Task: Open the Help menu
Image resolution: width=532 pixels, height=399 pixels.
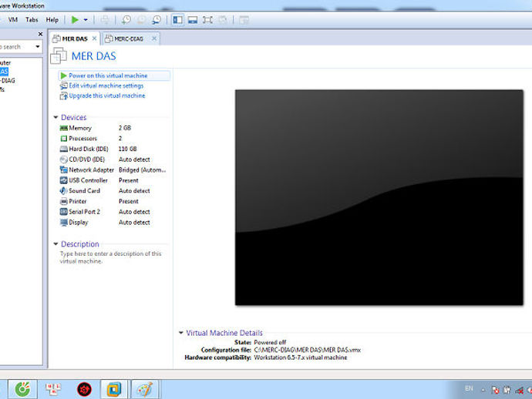Action: (52, 20)
